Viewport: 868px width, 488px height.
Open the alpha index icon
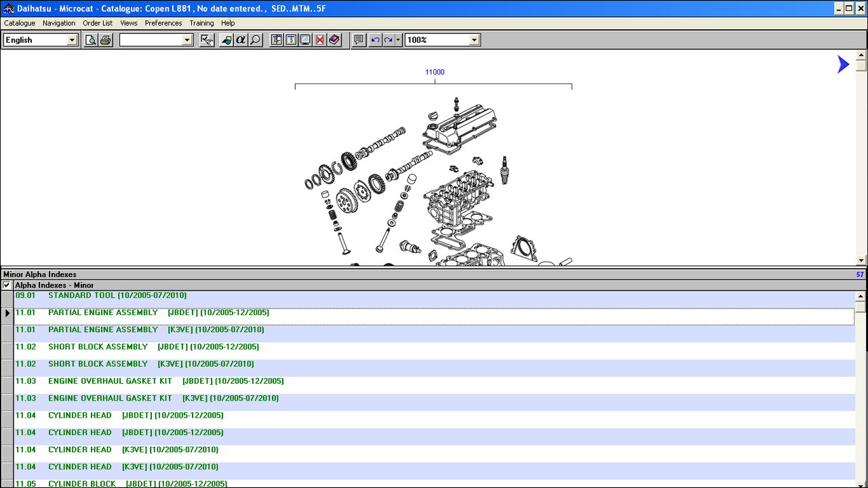coord(241,40)
